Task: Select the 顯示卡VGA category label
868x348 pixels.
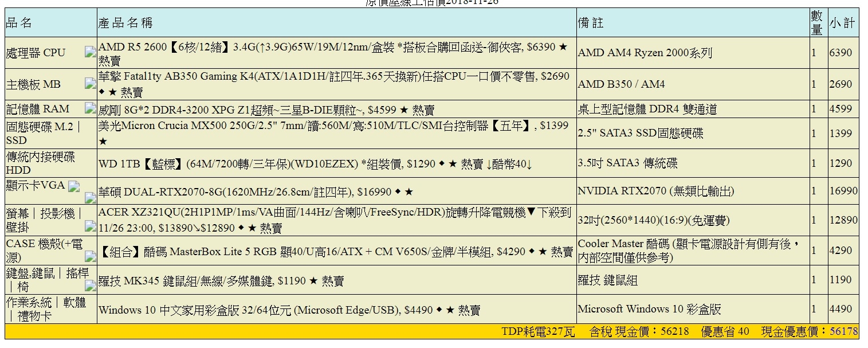Action: pos(36,185)
